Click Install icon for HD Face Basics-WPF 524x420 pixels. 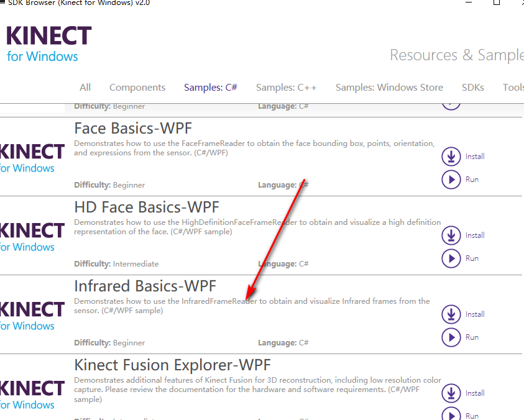click(x=451, y=235)
